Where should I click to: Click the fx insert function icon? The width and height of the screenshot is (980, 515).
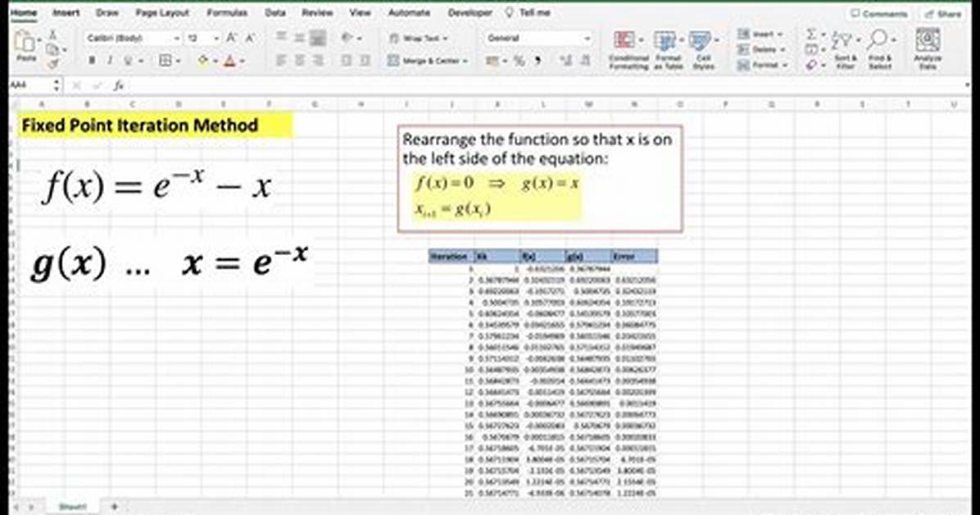pyautogui.click(x=119, y=86)
